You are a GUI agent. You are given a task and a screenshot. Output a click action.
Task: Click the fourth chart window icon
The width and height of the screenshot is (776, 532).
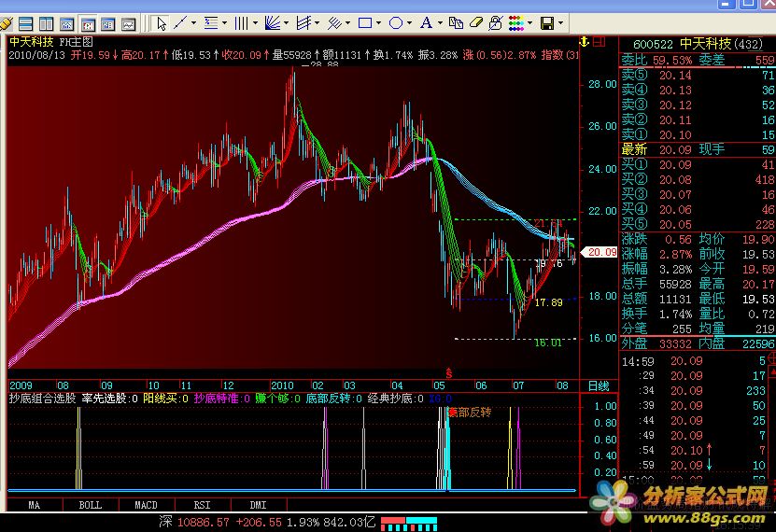coord(129,23)
